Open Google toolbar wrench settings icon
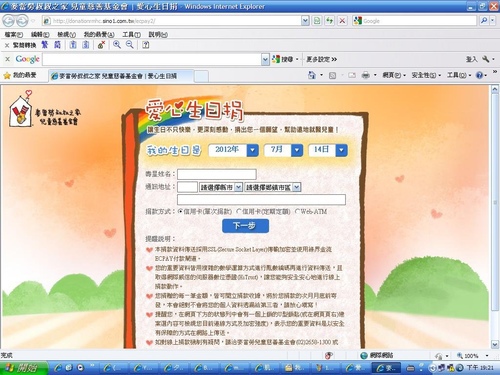The height and width of the screenshot is (375, 500). (486, 59)
